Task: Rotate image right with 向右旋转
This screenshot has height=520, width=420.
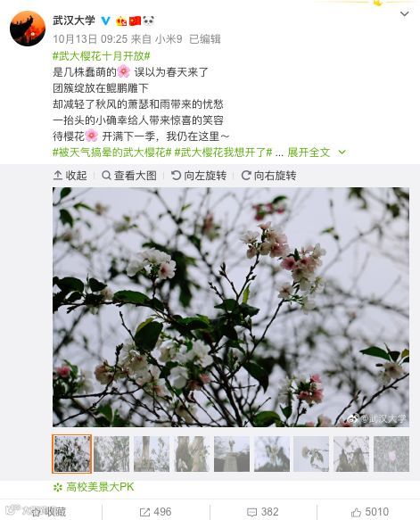Action: pyautogui.click(x=268, y=176)
